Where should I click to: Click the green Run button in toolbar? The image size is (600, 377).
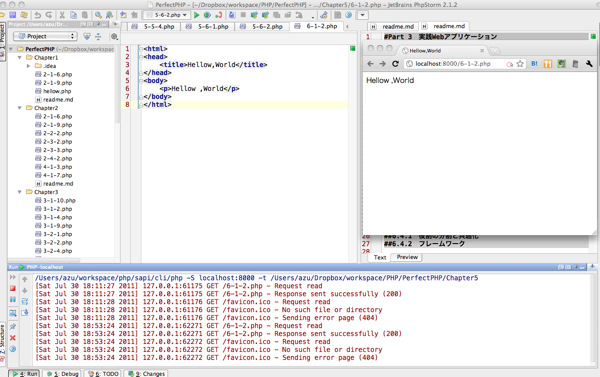click(x=196, y=15)
